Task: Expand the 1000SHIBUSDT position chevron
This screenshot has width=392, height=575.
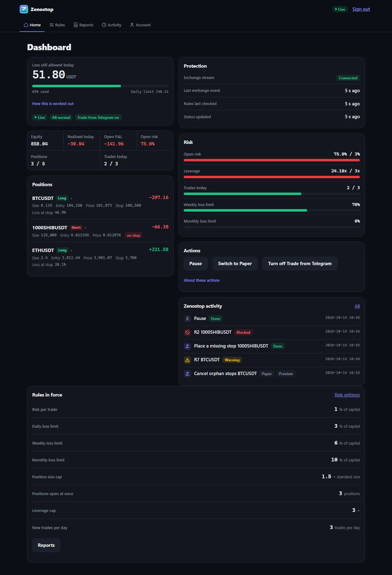Action: (x=85, y=228)
